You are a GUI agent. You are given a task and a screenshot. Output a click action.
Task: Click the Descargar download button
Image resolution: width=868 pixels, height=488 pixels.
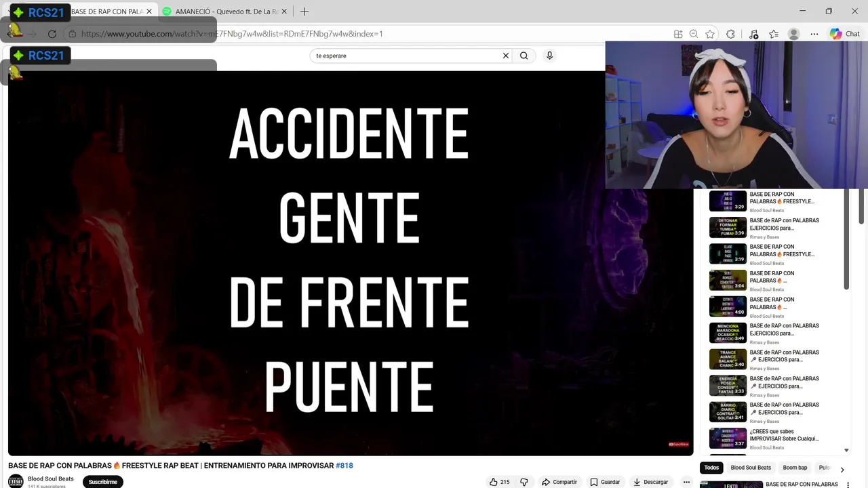pyautogui.click(x=650, y=482)
